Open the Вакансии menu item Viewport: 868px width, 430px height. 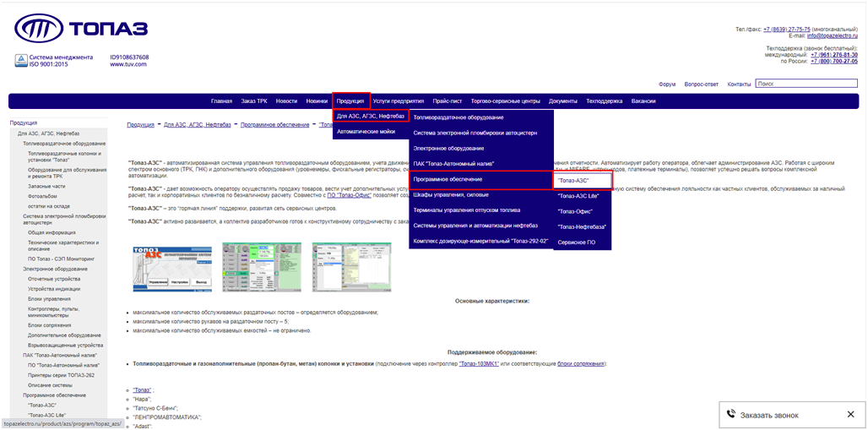(643, 101)
